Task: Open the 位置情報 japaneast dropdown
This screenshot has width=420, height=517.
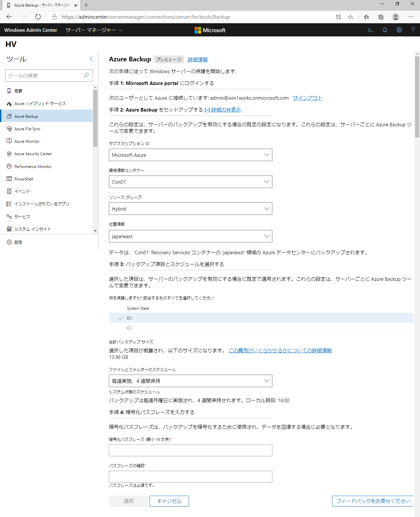Action: pyautogui.click(x=191, y=236)
